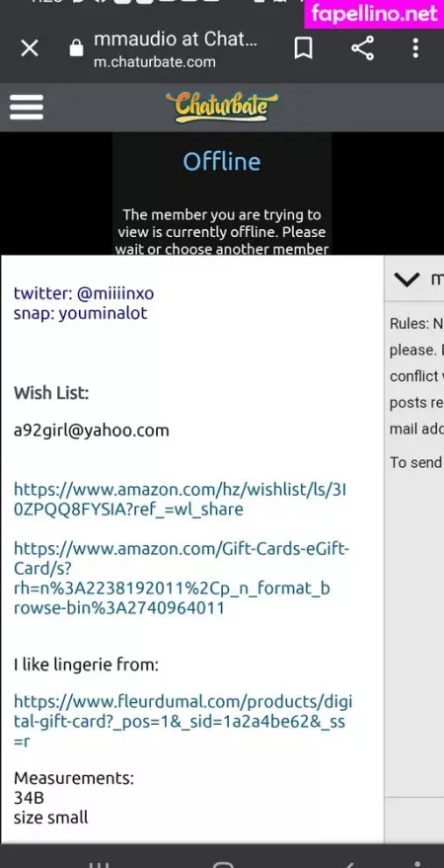Tap the Wish List heading
The width and height of the screenshot is (444, 868).
51,393
